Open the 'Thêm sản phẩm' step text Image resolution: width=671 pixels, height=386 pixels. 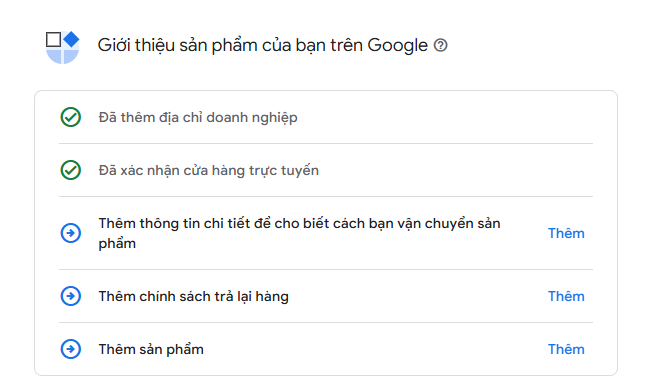(x=151, y=349)
